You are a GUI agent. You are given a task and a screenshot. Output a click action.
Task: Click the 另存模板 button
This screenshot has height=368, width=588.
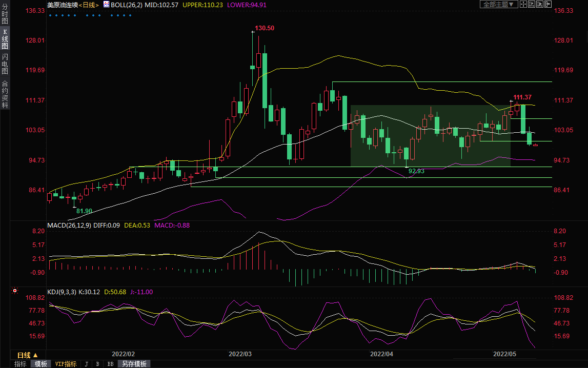[134, 364]
